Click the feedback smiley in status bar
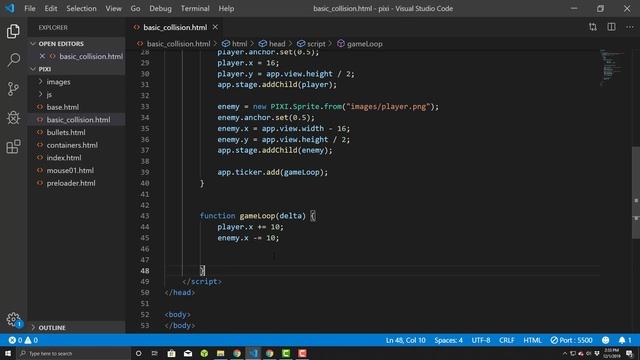640x360 pixels. [605, 340]
